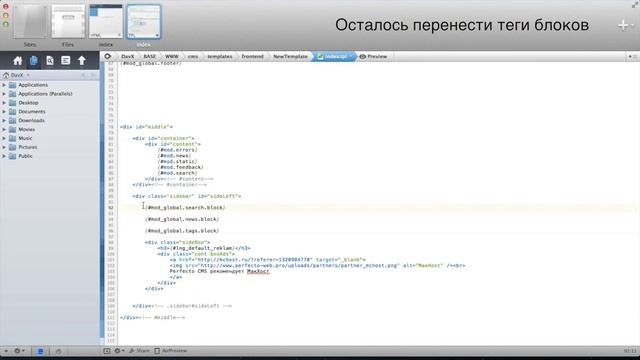The image size is (640, 360).
Task: Select the Applications folder row
Action: [x=50, y=85]
